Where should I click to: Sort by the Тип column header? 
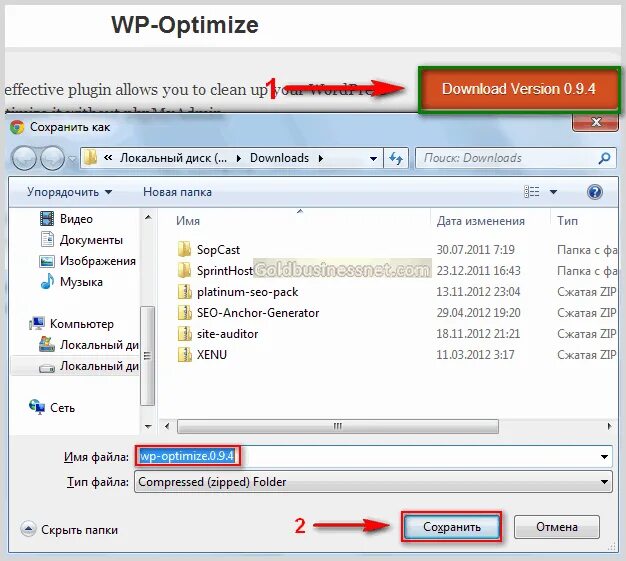567,221
